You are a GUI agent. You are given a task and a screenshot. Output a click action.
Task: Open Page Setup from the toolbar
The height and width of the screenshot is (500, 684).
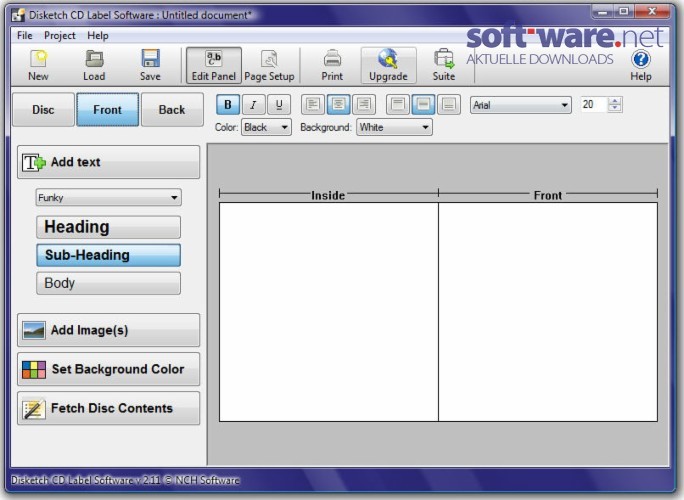(x=269, y=65)
